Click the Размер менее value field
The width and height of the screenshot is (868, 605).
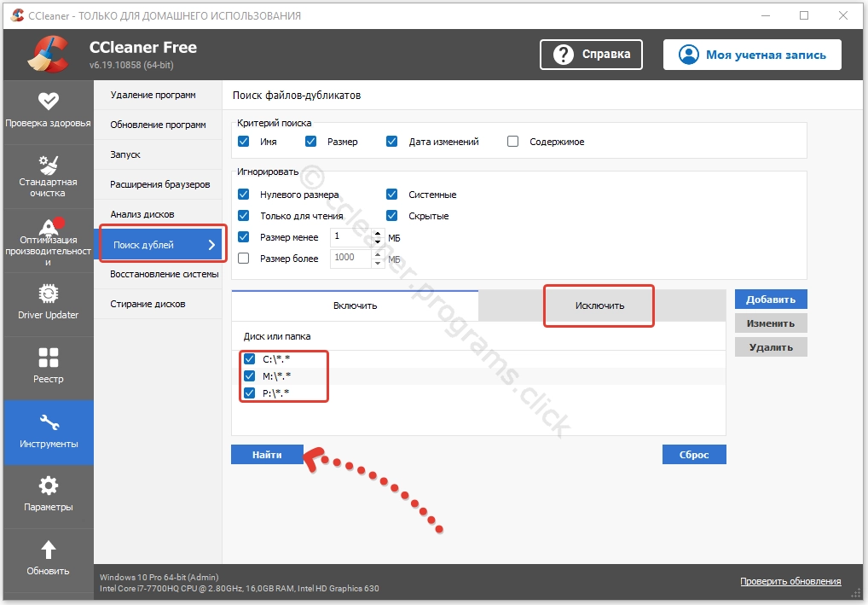pyautogui.click(x=350, y=237)
